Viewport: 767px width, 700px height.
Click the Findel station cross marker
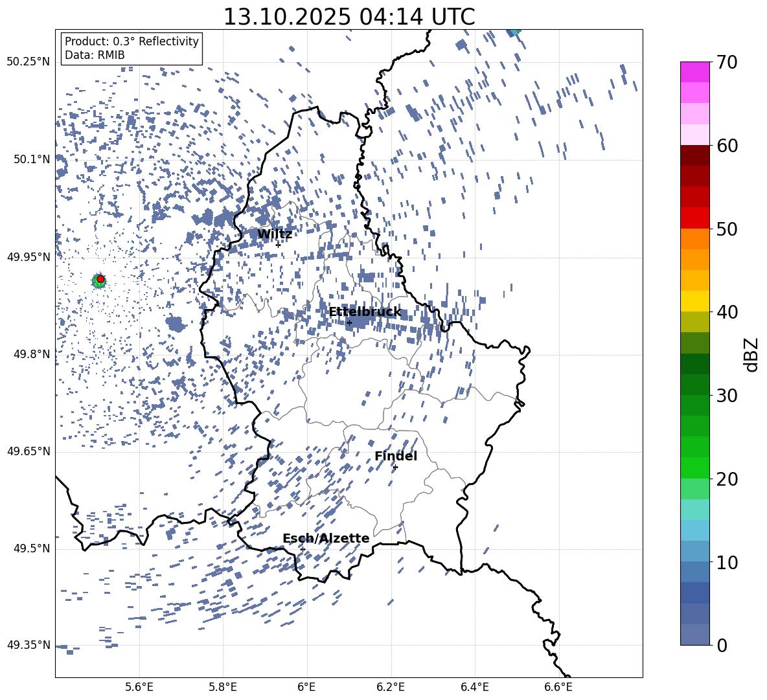(x=395, y=468)
